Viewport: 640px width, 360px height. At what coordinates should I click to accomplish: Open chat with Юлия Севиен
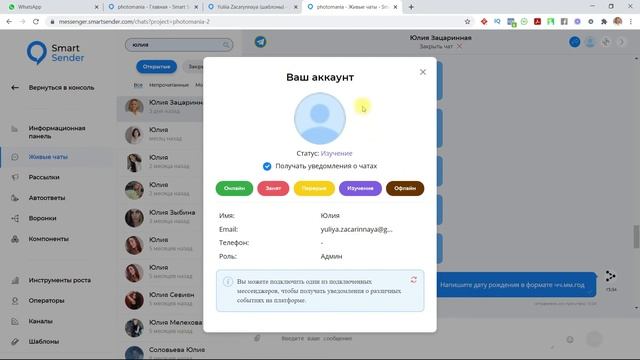coord(160,299)
